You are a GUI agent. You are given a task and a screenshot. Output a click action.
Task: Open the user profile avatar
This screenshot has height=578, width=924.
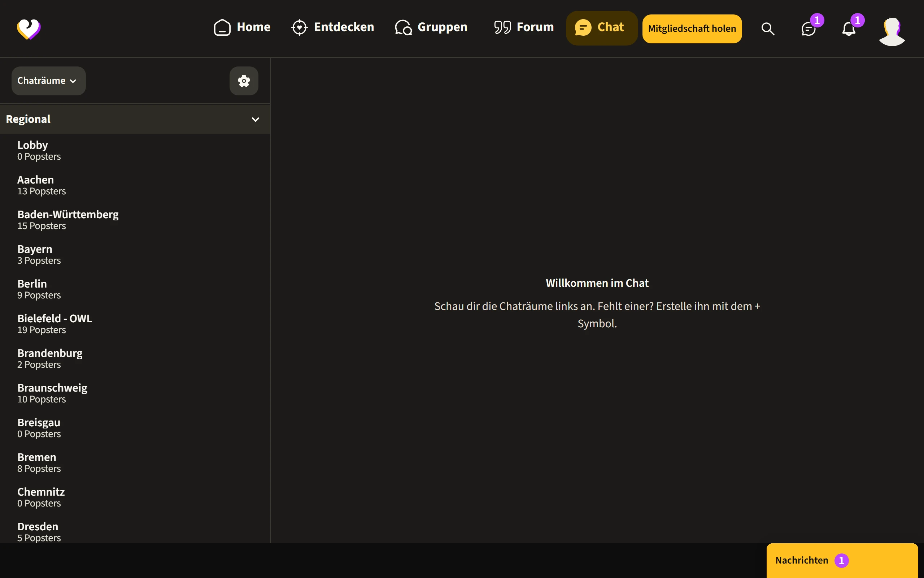[892, 31]
